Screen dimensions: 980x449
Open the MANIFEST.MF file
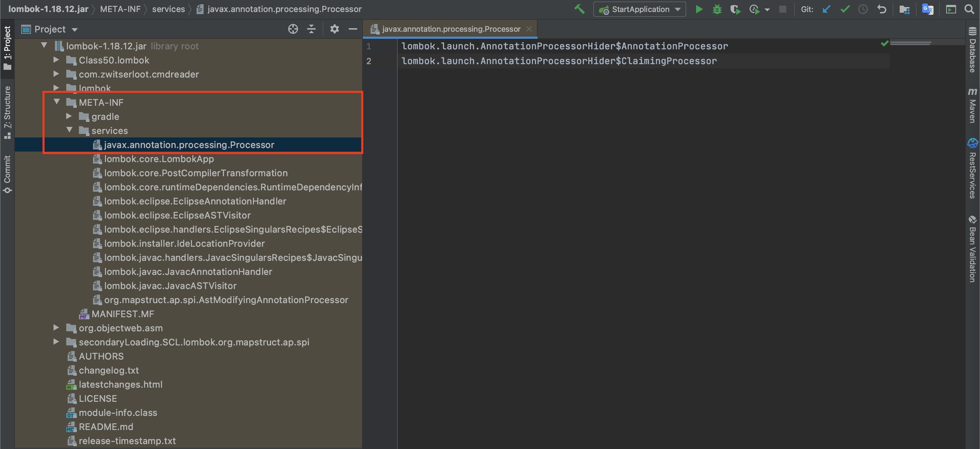point(123,314)
